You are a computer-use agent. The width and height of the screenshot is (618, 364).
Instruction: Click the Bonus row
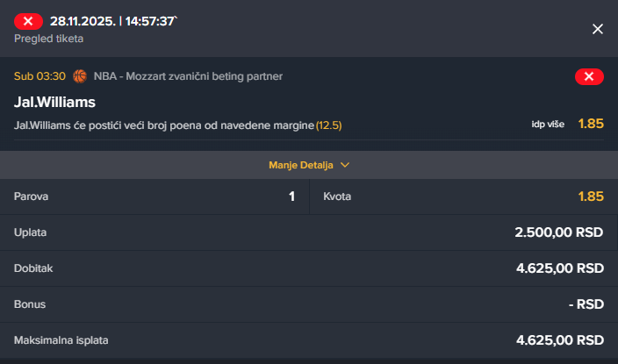(x=309, y=304)
